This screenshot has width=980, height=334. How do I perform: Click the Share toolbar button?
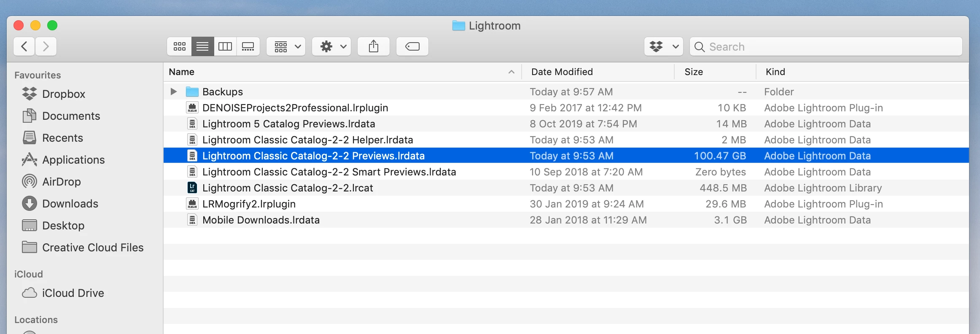[x=374, y=46]
